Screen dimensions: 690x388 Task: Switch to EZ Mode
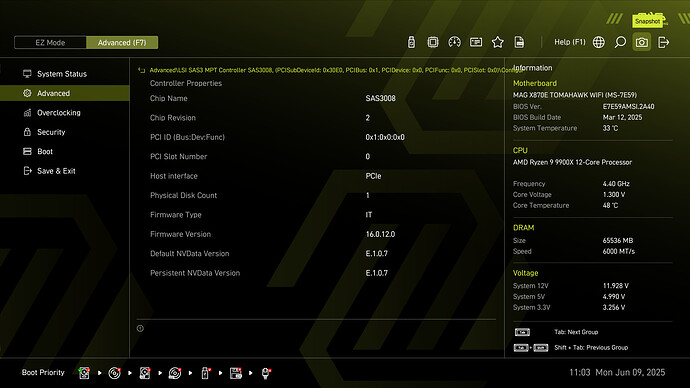pyautogui.click(x=50, y=43)
